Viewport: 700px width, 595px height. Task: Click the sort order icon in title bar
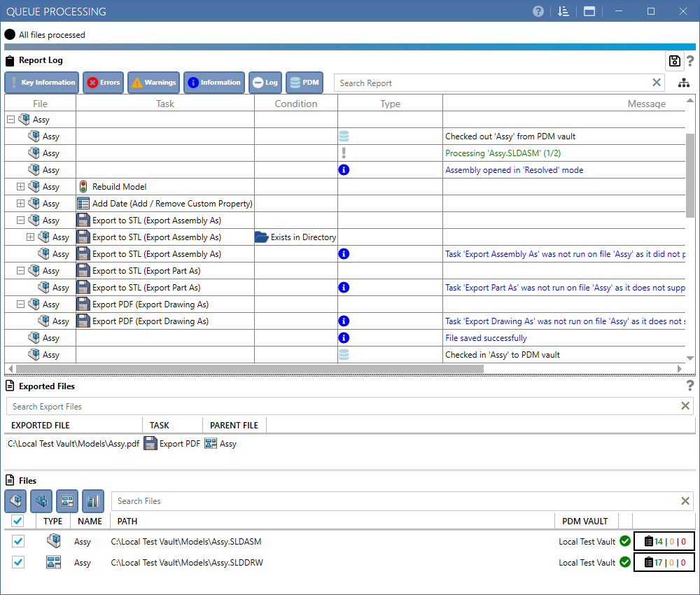pos(563,11)
